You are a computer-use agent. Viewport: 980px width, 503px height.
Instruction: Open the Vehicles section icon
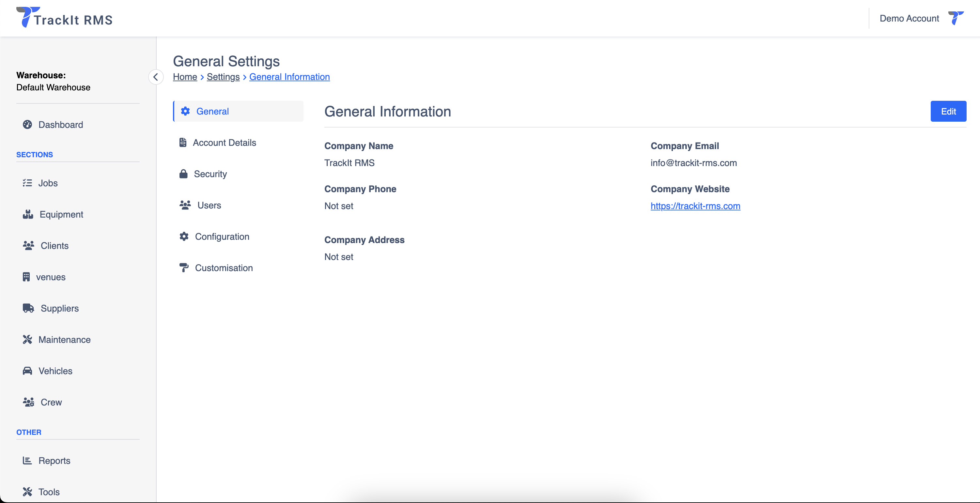28,370
